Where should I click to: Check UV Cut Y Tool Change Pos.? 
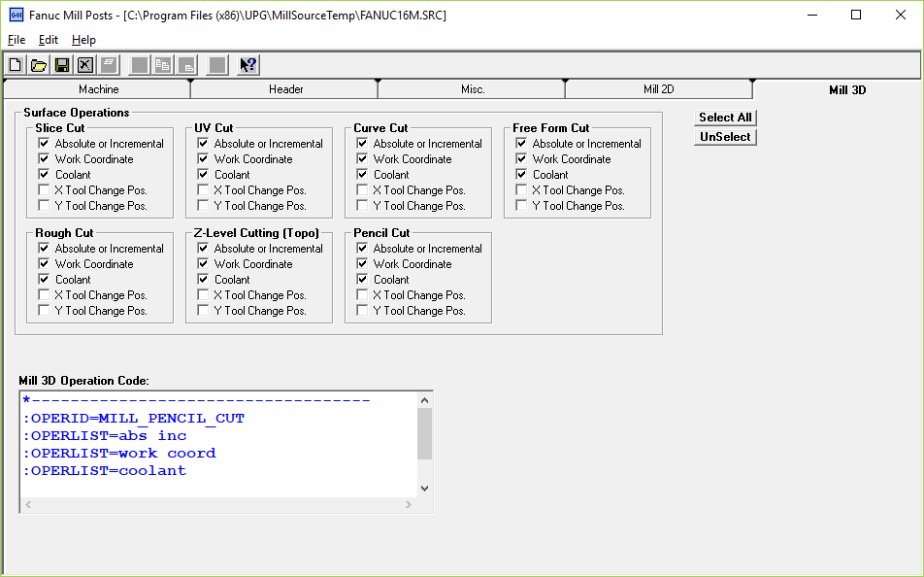pyautogui.click(x=203, y=205)
